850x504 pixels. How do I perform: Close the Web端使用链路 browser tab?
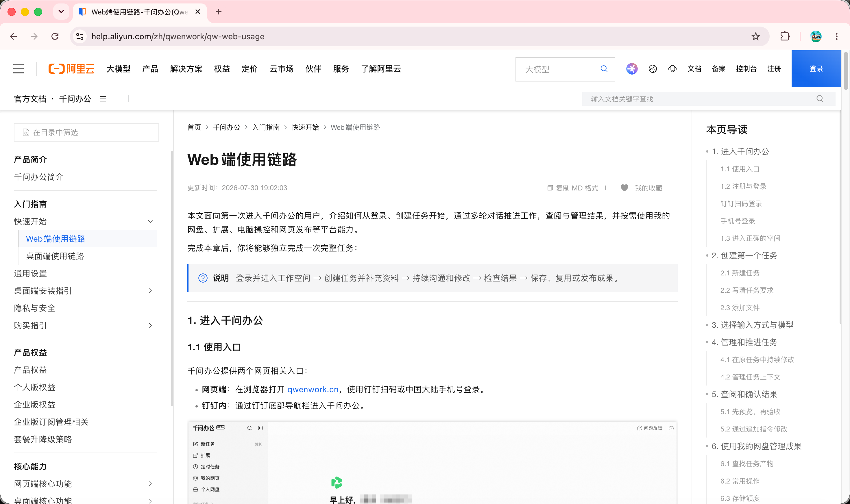[x=198, y=12]
